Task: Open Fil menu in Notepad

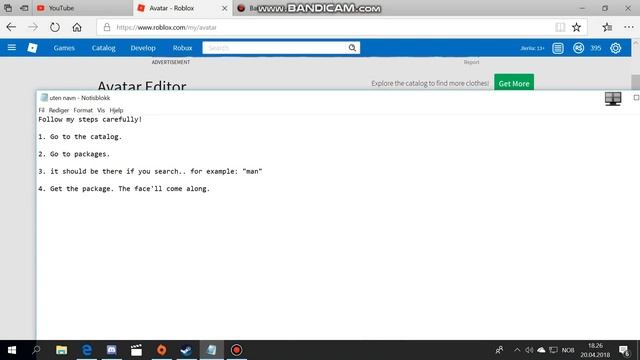Action: click(x=41, y=110)
